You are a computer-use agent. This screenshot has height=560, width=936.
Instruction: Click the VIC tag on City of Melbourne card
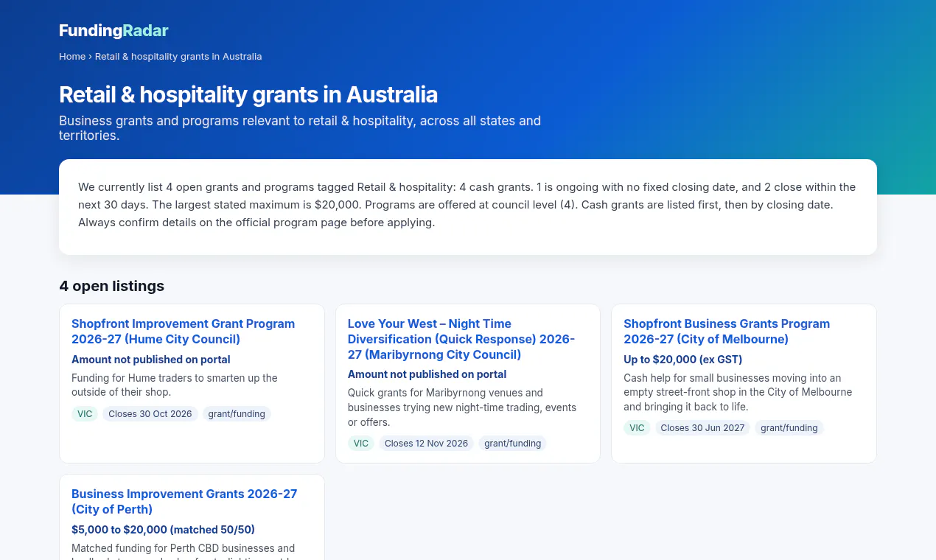637,428
